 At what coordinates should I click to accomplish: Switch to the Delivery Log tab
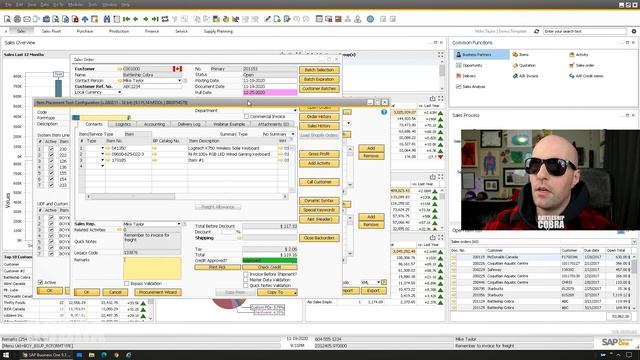tap(189, 124)
